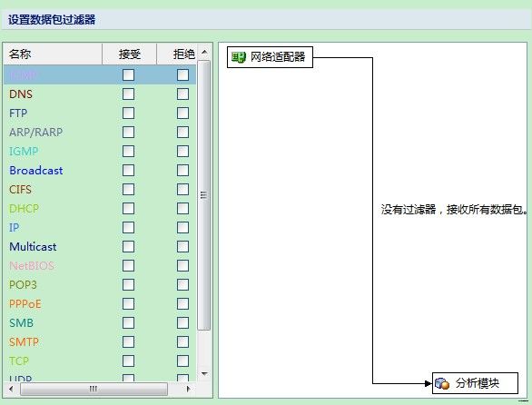Image resolution: width=532 pixels, height=405 pixels.
Task: Enable accept for FTP
Action: click(x=128, y=113)
